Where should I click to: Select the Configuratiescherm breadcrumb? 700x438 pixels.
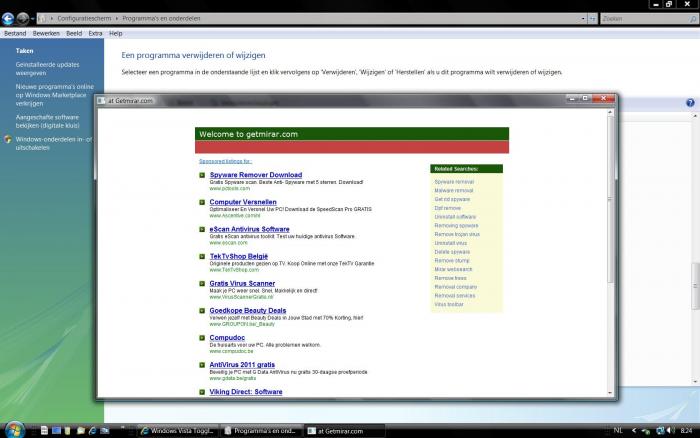84,19
